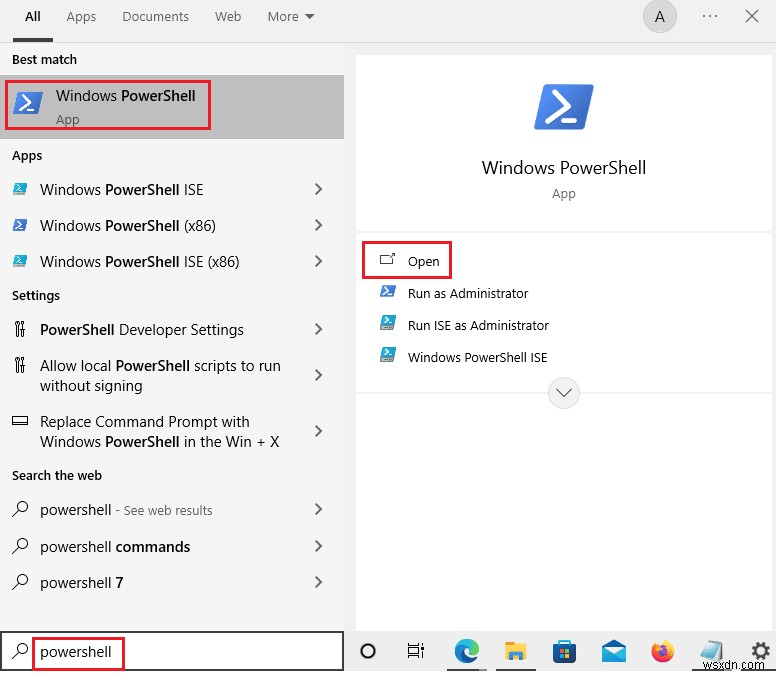Image resolution: width=776 pixels, height=675 pixels.
Task: Click the Run as Administrator option
Action: point(467,293)
